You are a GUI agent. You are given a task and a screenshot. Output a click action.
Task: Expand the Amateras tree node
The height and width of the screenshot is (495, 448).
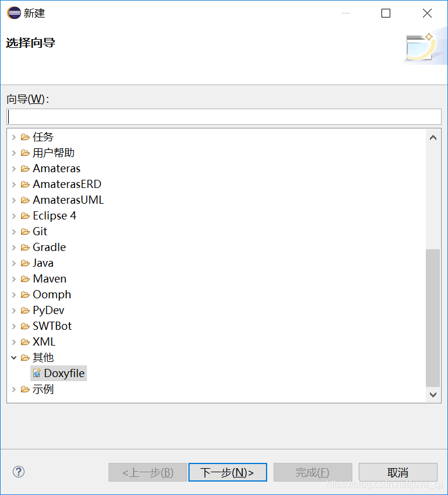[x=13, y=169]
